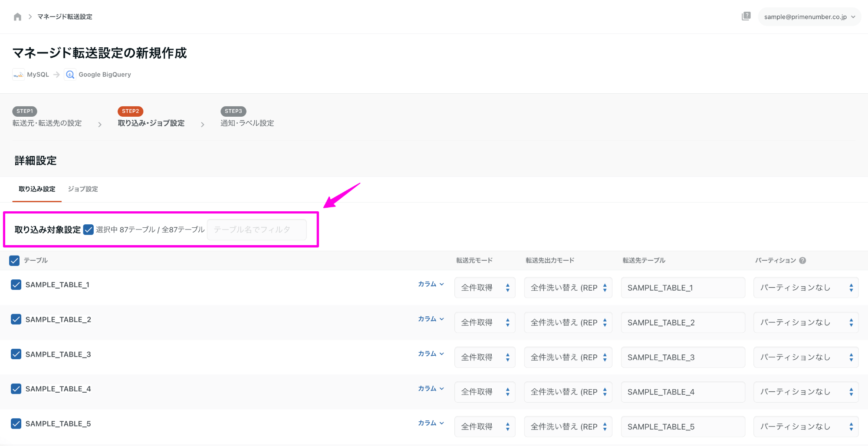This screenshot has height=446, width=868.
Task: Toggle the 取り込み対象設定 select-all checkbox
Action: (89, 230)
